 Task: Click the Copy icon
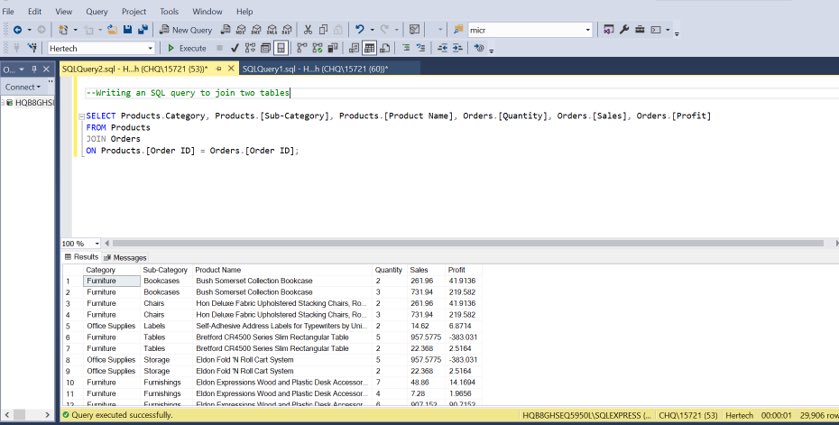tap(323, 30)
